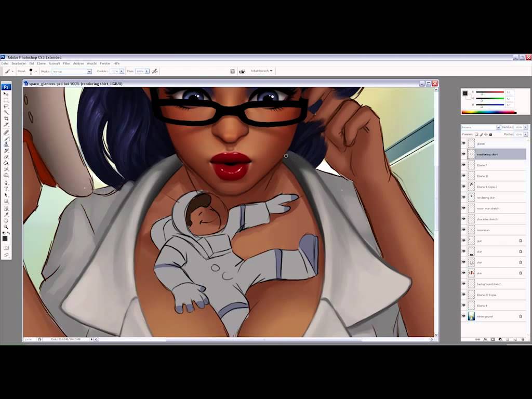
Task: Enable the airbrush option in options bar
Action: [x=155, y=71]
